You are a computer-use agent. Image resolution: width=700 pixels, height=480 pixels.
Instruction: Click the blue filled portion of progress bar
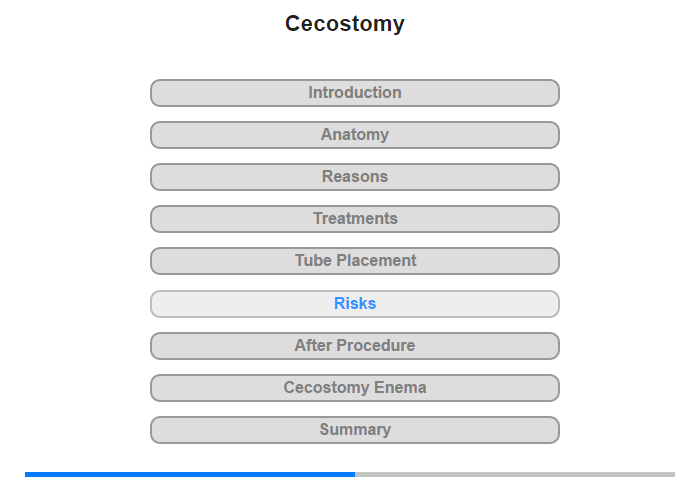click(x=190, y=474)
